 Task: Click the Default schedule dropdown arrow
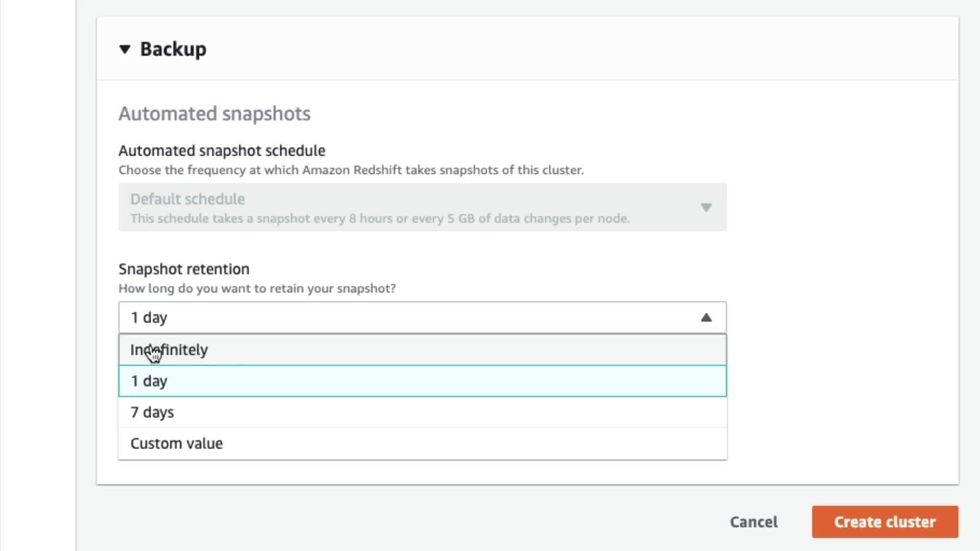(x=706, y=207)
